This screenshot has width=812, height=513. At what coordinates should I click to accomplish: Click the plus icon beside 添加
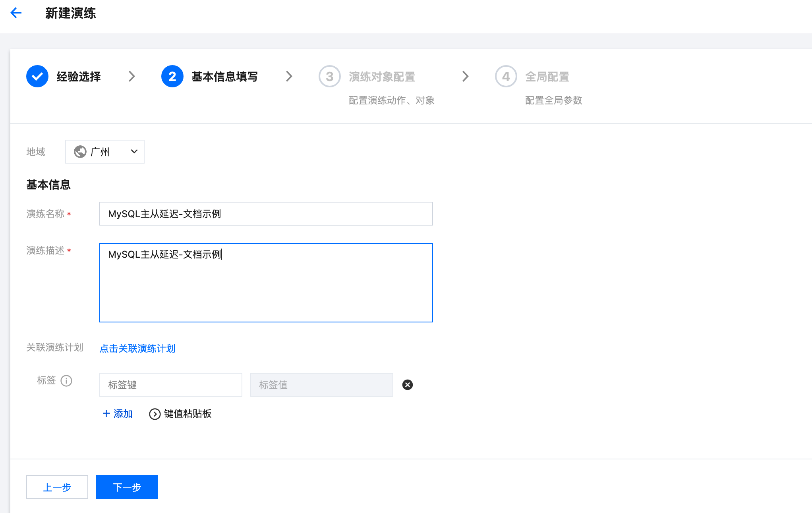(x=106, y=413)
